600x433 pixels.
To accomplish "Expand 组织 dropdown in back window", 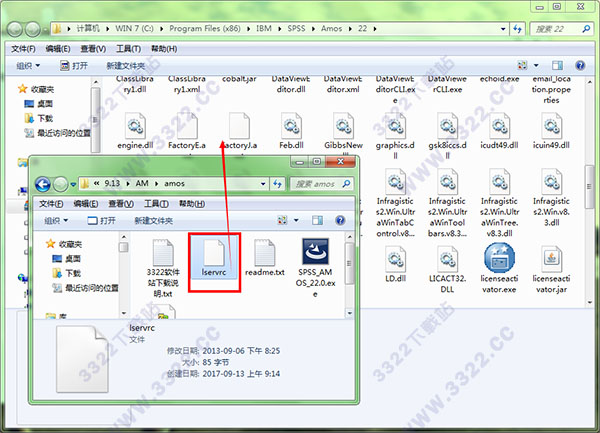I will 28,65.
